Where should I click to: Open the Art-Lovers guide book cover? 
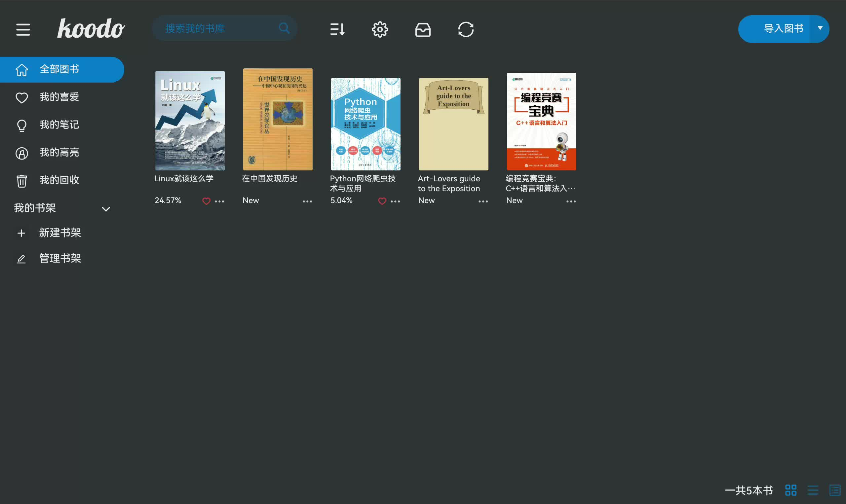[454, 124]
